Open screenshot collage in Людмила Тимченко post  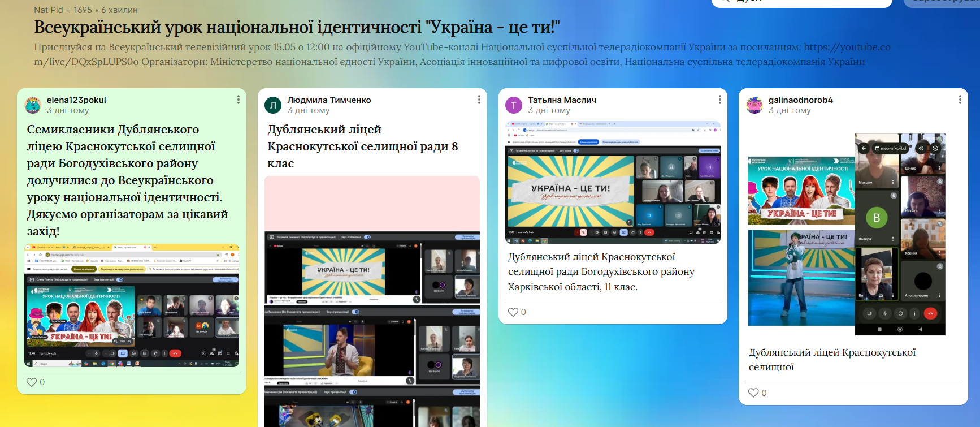pyautogui.click(x=372, y=301)
